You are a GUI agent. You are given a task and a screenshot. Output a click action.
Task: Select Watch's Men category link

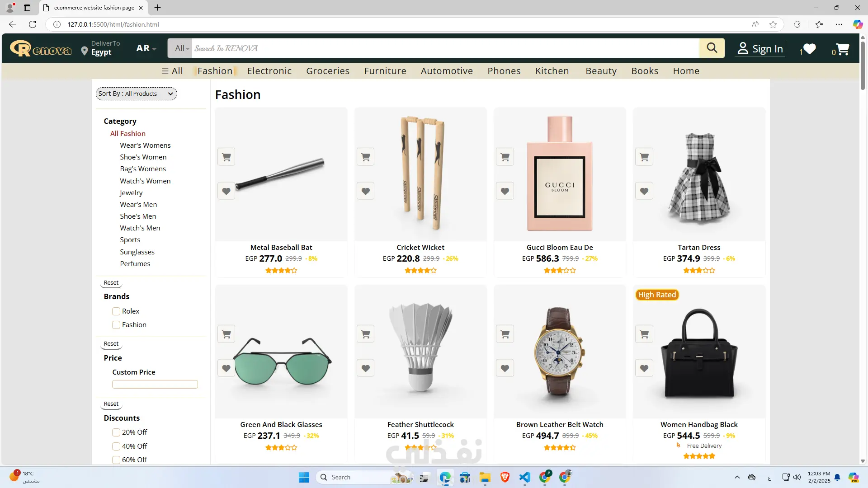140,228
